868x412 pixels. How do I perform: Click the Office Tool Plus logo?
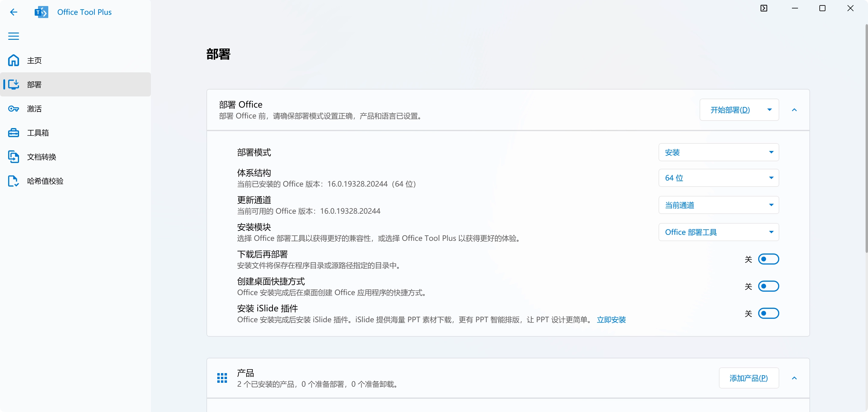tap(41, 12)
